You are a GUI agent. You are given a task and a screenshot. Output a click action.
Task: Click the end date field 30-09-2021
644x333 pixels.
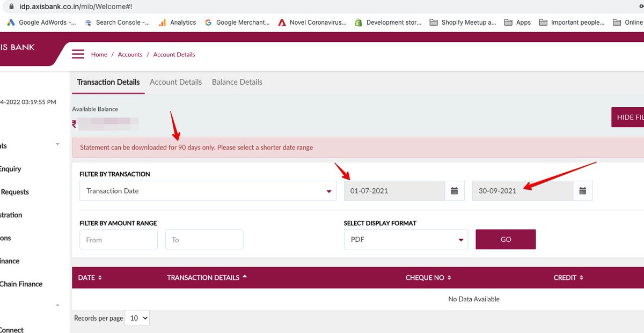pos(523,191)
